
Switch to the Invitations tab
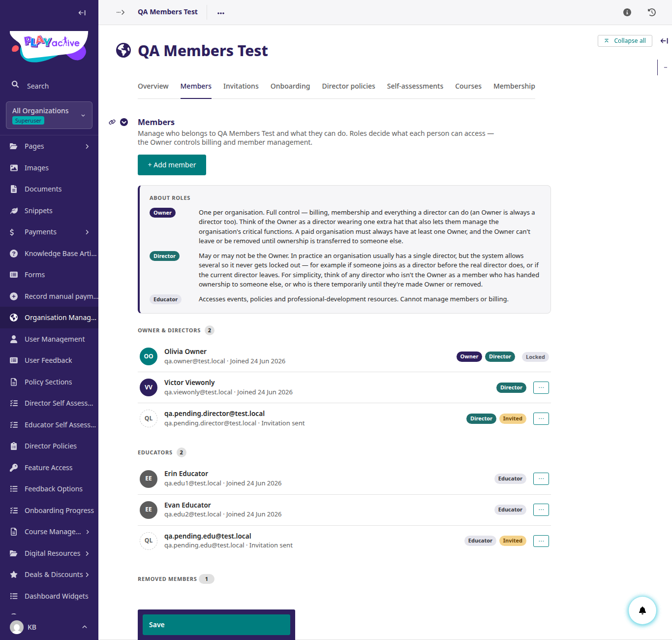pos(241,86)
